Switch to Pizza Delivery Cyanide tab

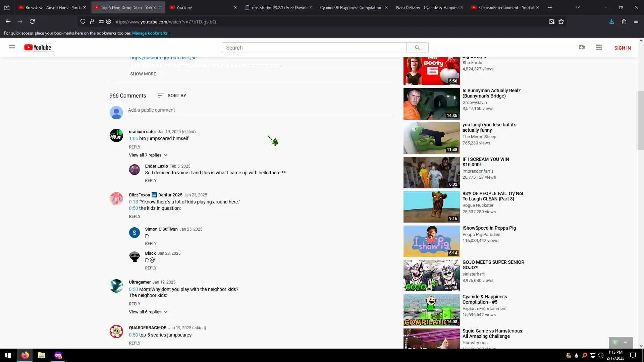point(426,7)
